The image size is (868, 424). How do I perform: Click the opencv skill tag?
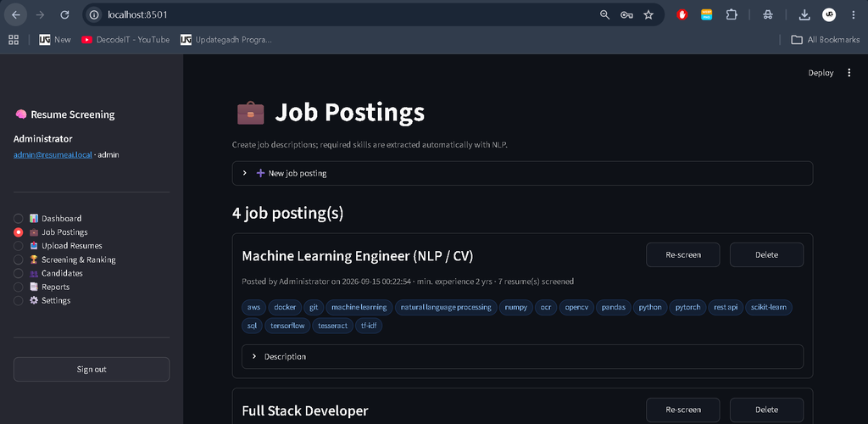coord(576,307)
